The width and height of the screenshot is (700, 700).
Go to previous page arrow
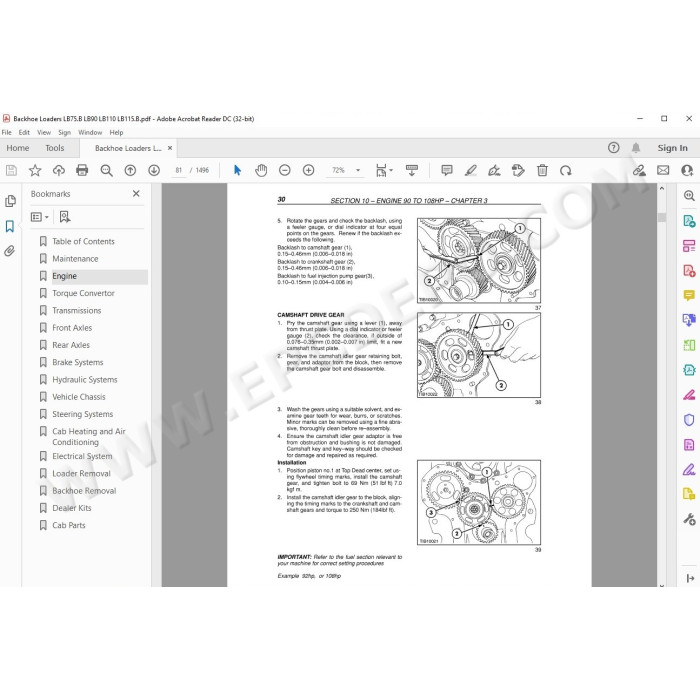(130, 170)
